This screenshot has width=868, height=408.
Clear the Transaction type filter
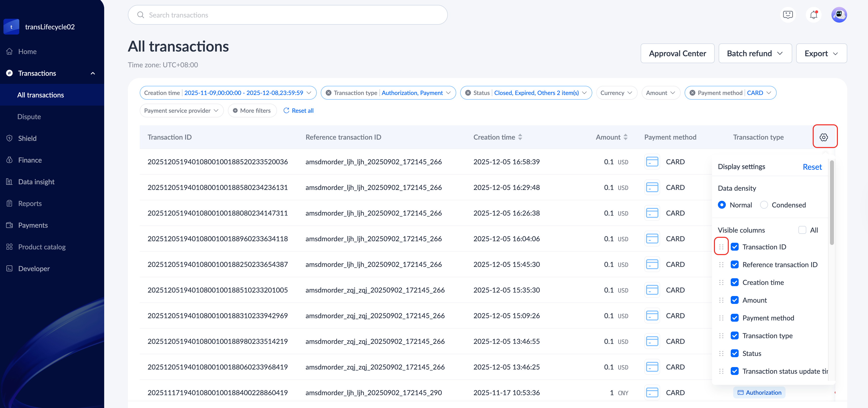(329, 93)
